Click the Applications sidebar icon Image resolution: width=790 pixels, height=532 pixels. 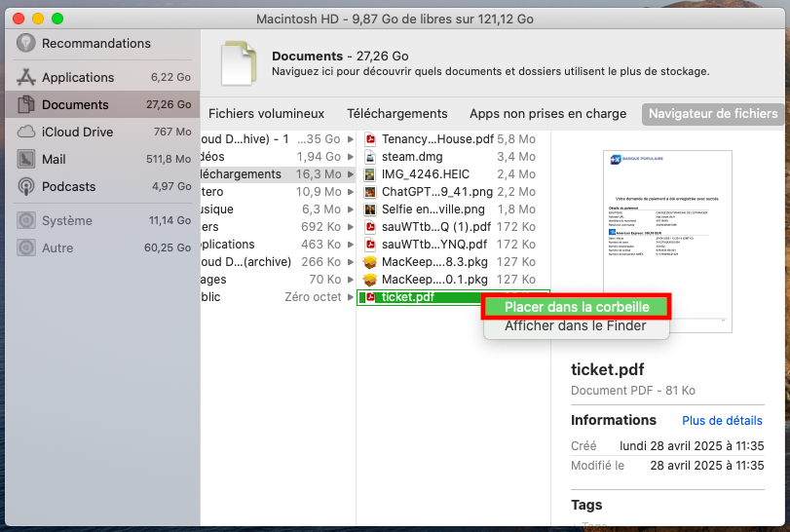pyautogui.click(x=26, y=77)
